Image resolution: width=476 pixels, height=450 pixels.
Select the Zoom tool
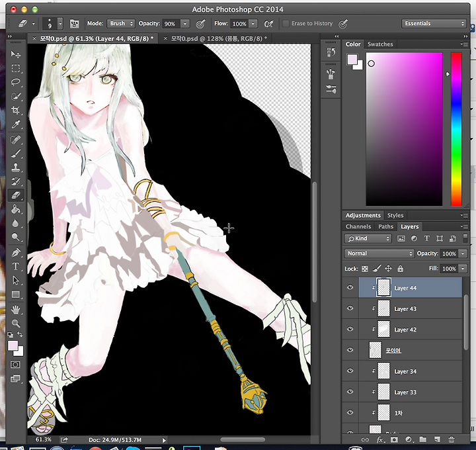coord(15,324)
